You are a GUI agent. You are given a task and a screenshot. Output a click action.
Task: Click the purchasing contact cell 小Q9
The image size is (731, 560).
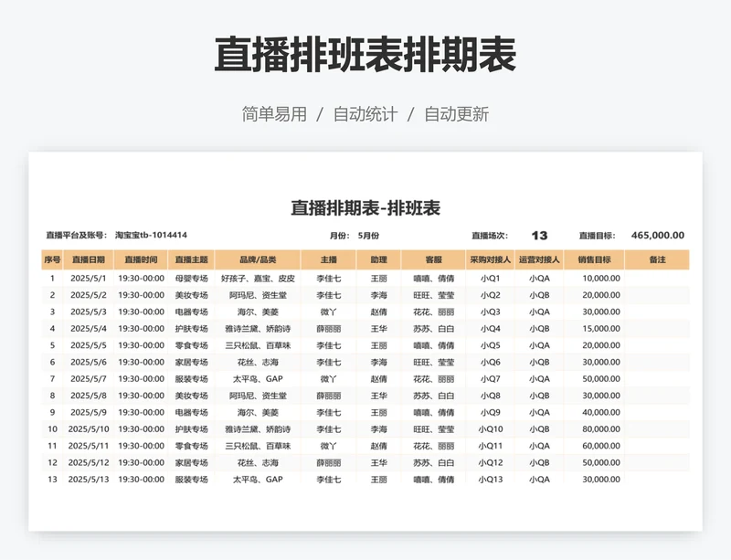[490, 413]
